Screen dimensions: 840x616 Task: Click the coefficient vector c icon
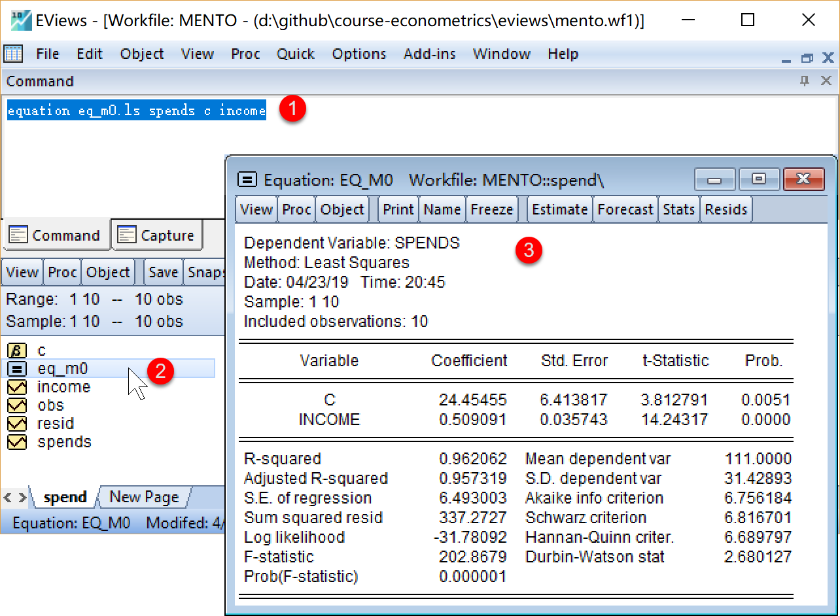tap(16, 351)
